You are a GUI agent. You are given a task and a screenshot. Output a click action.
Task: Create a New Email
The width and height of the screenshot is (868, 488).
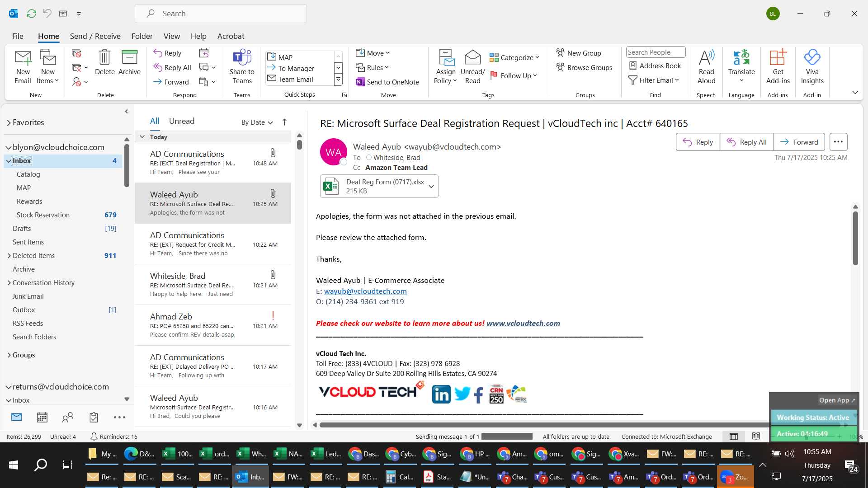[23, 67]
